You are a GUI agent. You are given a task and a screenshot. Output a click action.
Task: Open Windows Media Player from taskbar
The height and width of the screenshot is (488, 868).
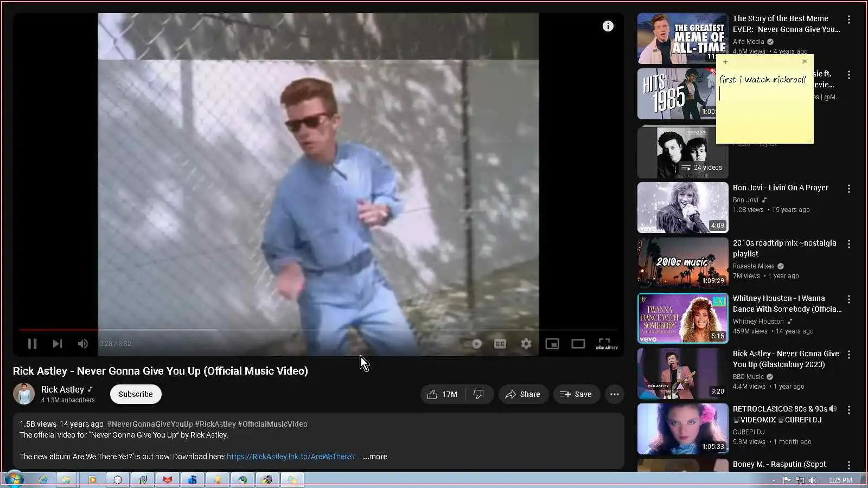point(92,480)
